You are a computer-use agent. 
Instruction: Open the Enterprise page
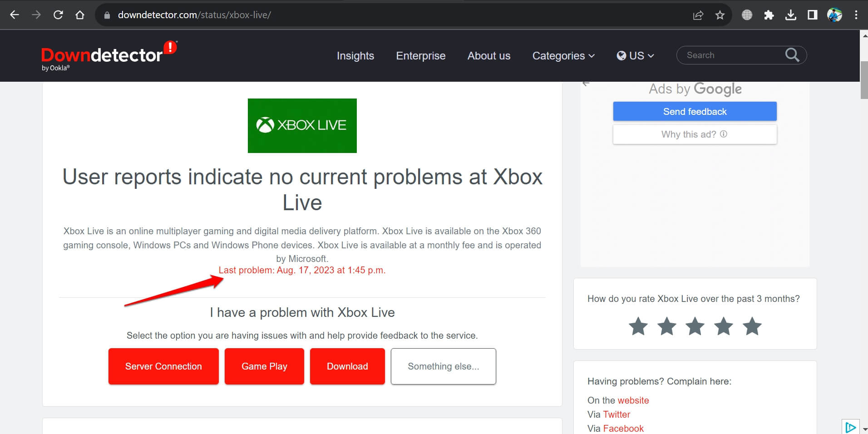click(421, 56)
